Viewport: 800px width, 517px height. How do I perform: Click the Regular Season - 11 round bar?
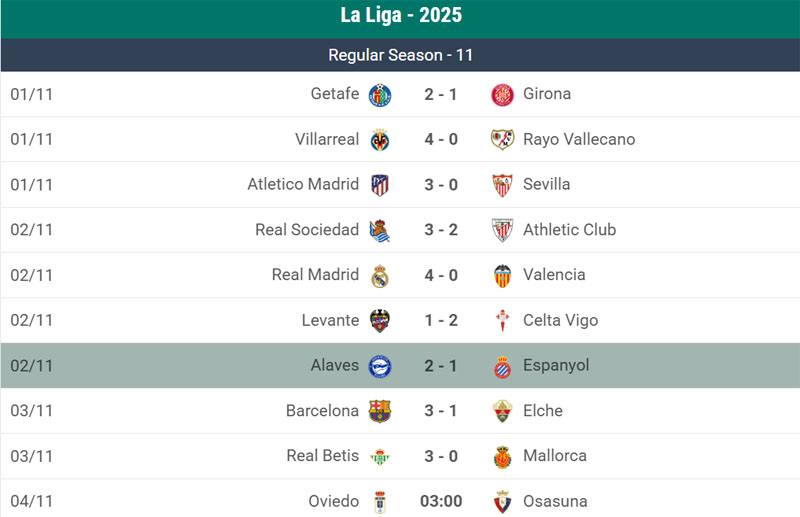(x=400, y=55)
